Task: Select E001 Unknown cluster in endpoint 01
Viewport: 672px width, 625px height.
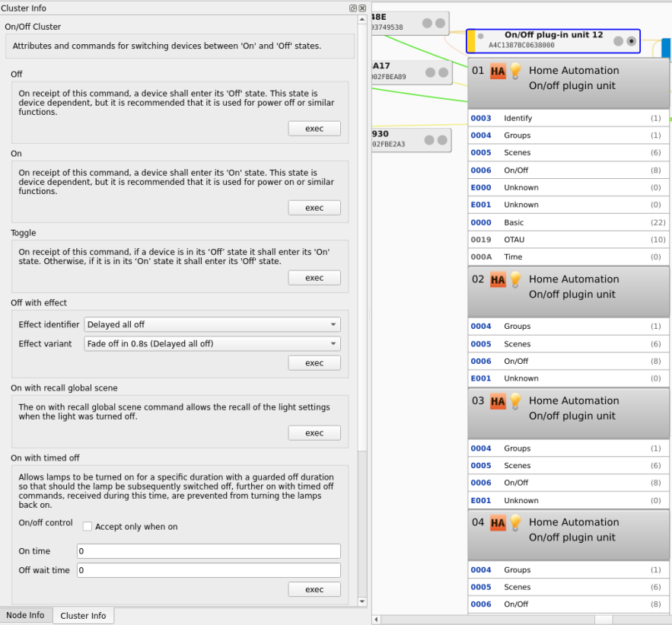Action: coord(568,205)
